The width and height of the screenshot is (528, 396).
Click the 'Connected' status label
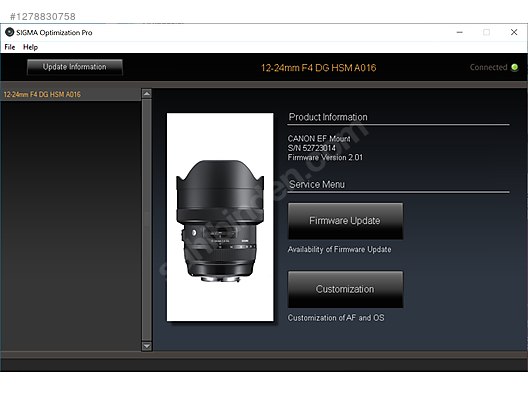(x=489, y=67)
